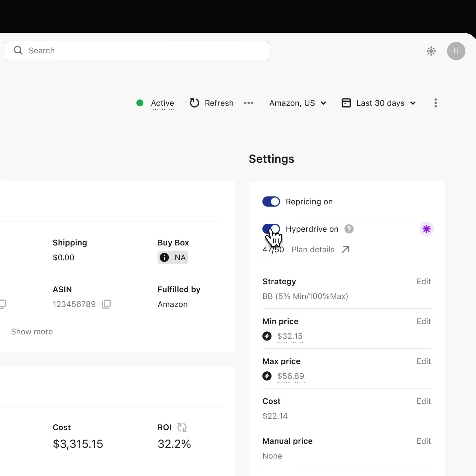
Task: Click the Buy Box NA info badge
Action: coord(173,257)
